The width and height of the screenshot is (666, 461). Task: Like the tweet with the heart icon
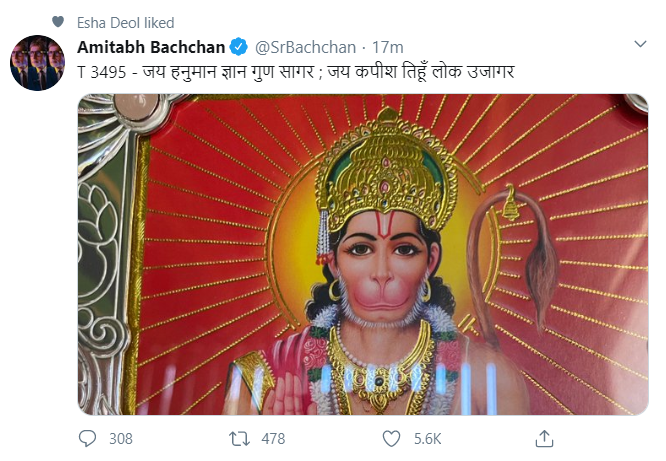click(393, 438)
